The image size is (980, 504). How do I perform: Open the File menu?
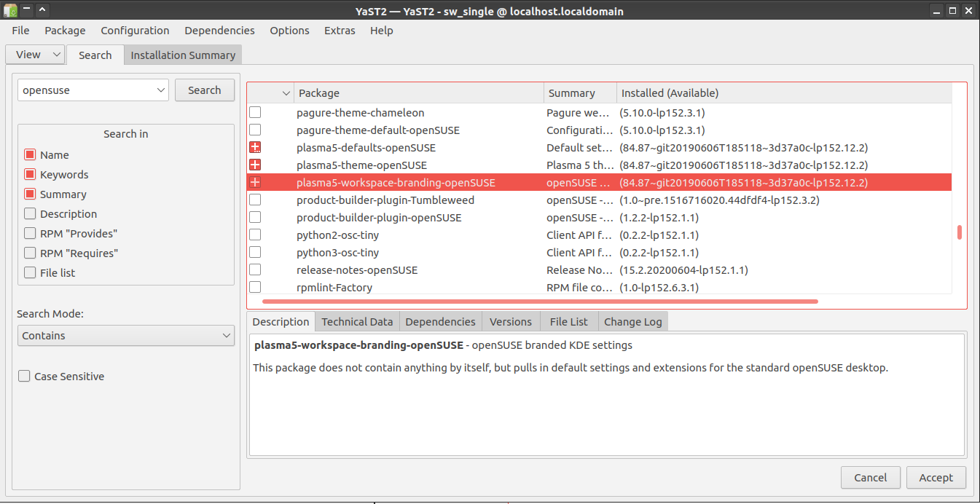(x=20, y=31)
